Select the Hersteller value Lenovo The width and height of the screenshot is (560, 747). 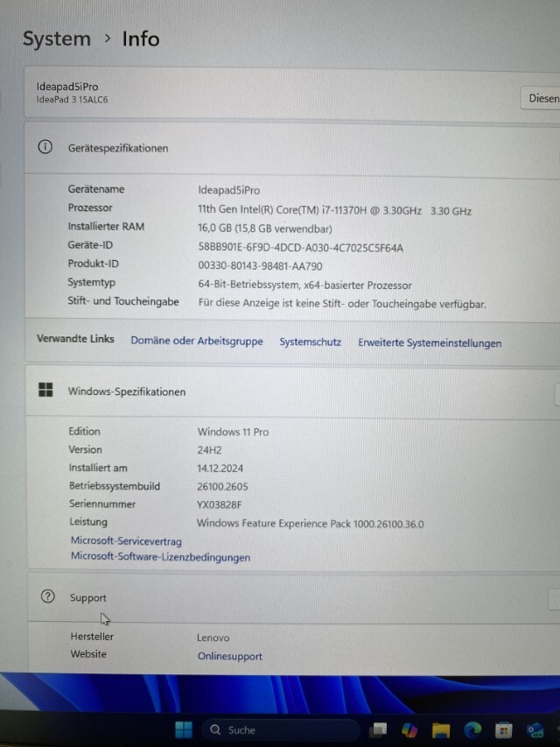pos(213,638)
